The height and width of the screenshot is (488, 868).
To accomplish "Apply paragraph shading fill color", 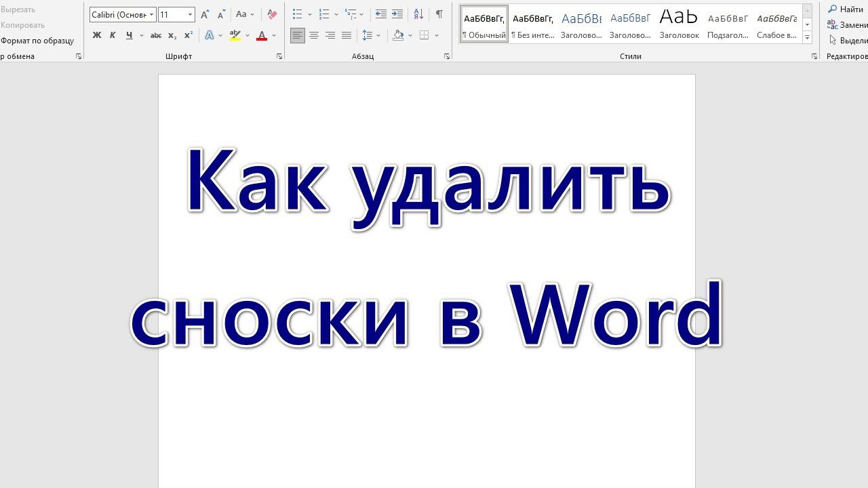I will (x=398, y=35).
